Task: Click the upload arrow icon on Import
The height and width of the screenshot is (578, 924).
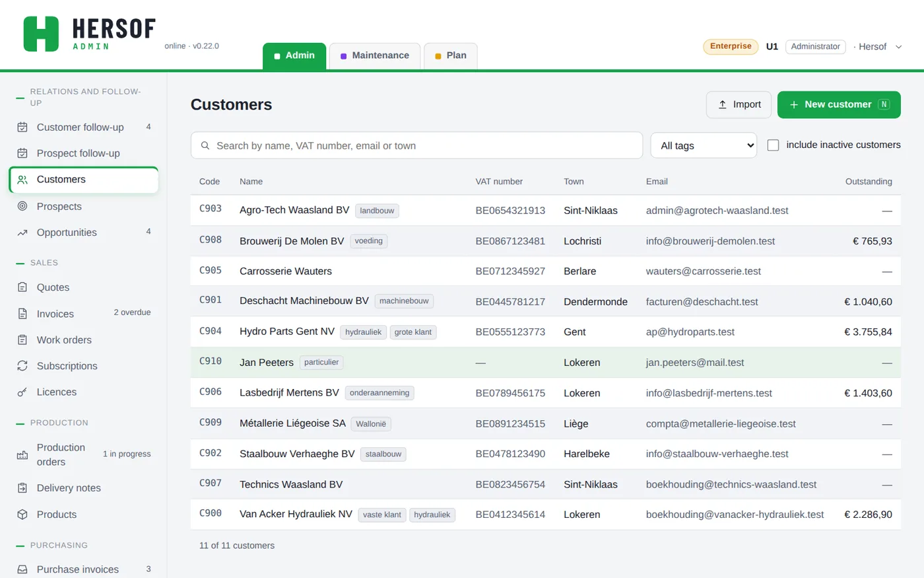Action: pos(723,104)
